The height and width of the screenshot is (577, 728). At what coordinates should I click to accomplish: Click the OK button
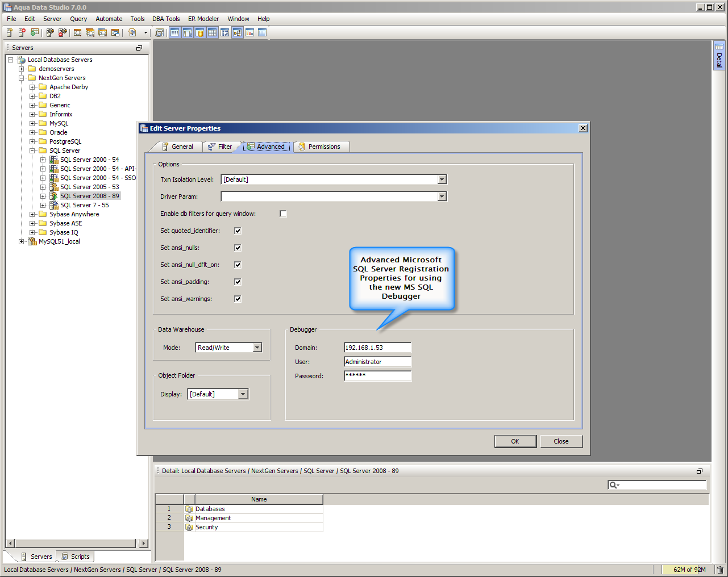tap(515, 441)
